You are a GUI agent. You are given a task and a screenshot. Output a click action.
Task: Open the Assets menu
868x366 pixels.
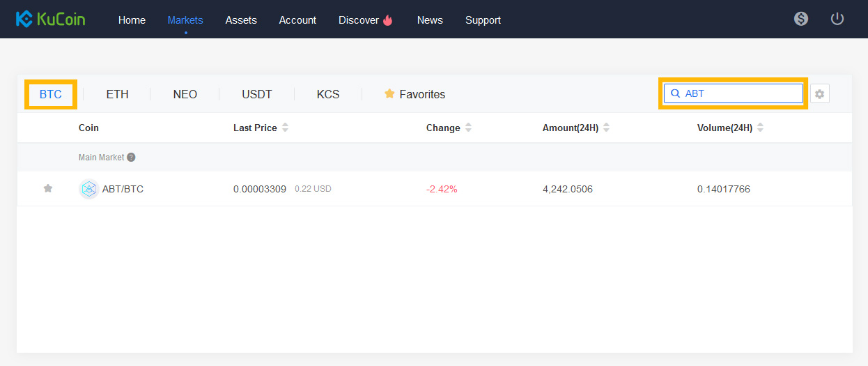(x=241, y=20)
